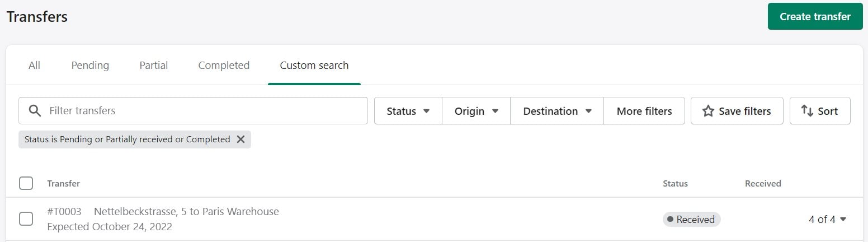868x242 pixels.
Task: Tick the checkbox for transfer #T0003
Action: tap(26, 219)
